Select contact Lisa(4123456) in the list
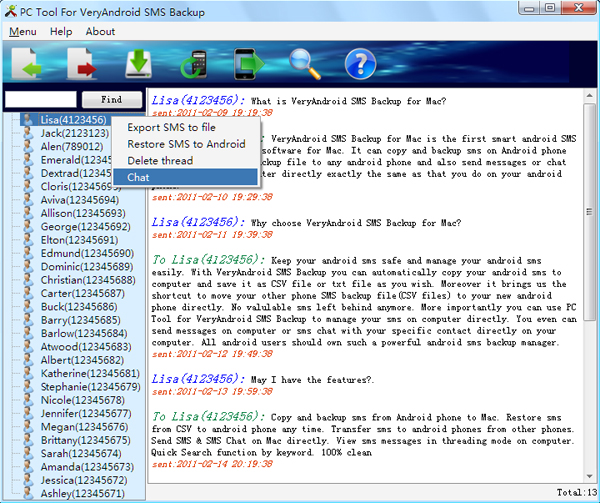 tap(73, 120)
